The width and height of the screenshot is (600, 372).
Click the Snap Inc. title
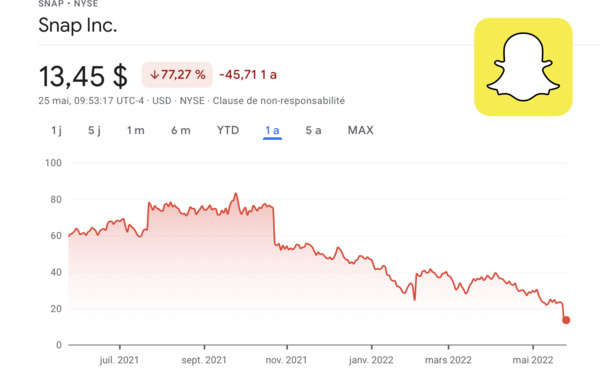click(78, 26)
